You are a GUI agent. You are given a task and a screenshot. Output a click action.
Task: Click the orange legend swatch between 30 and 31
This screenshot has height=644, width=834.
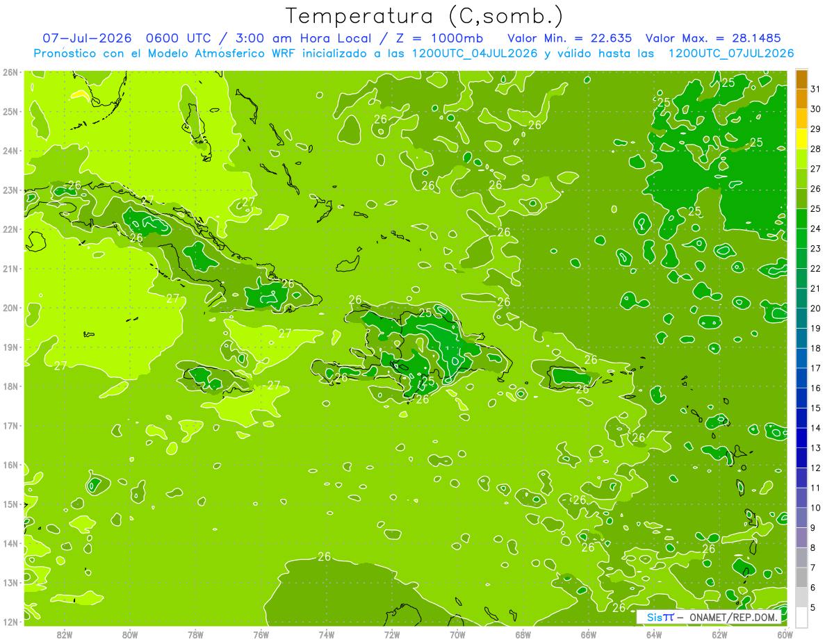801,99
